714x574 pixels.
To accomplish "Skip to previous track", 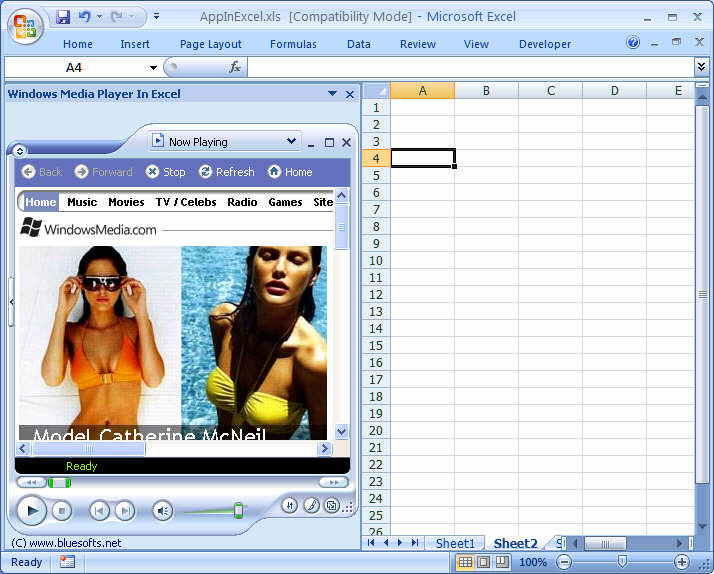I will tap(99, 511).
